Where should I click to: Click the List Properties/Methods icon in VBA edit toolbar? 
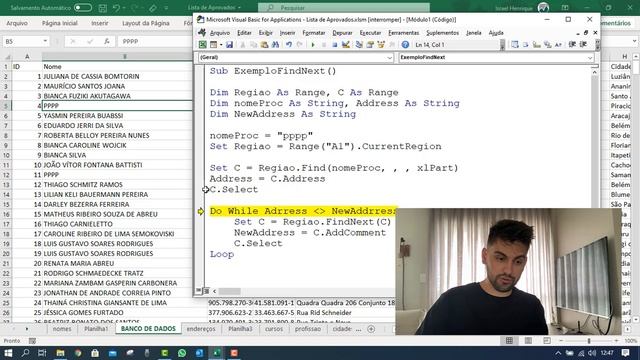[515, 45]
